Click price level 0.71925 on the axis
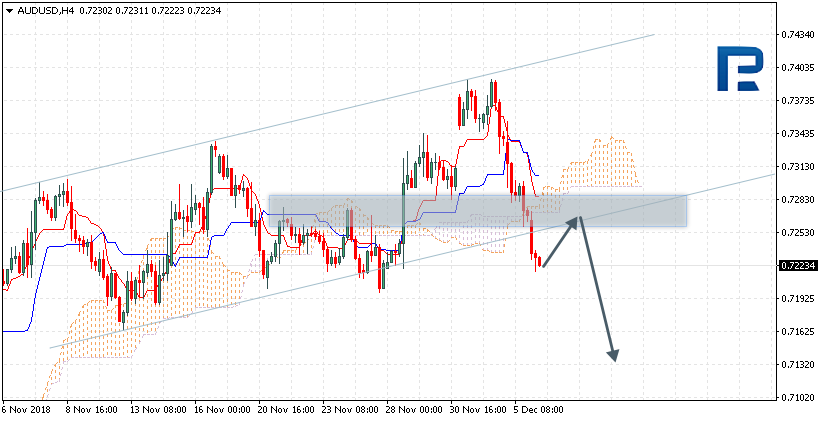819x421 pixels. tap(798, 299)
